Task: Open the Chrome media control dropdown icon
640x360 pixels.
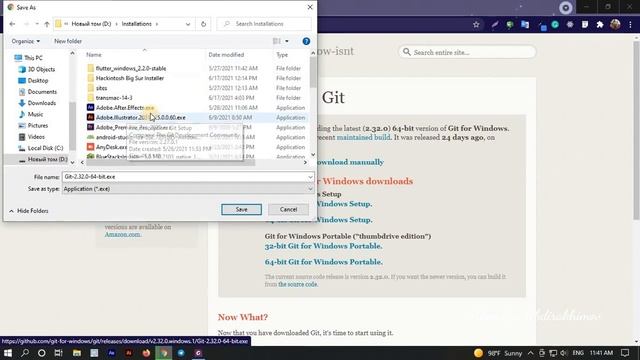Action: [565, 7]
